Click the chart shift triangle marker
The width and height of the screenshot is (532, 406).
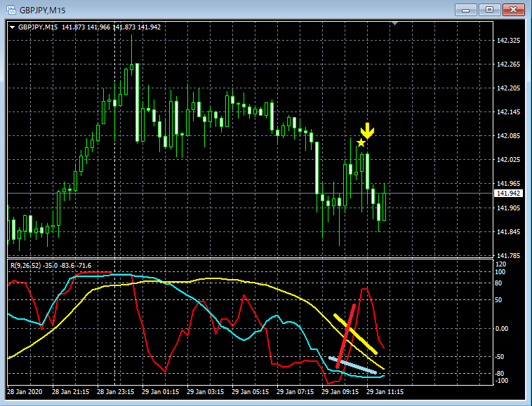pos(394,23)
